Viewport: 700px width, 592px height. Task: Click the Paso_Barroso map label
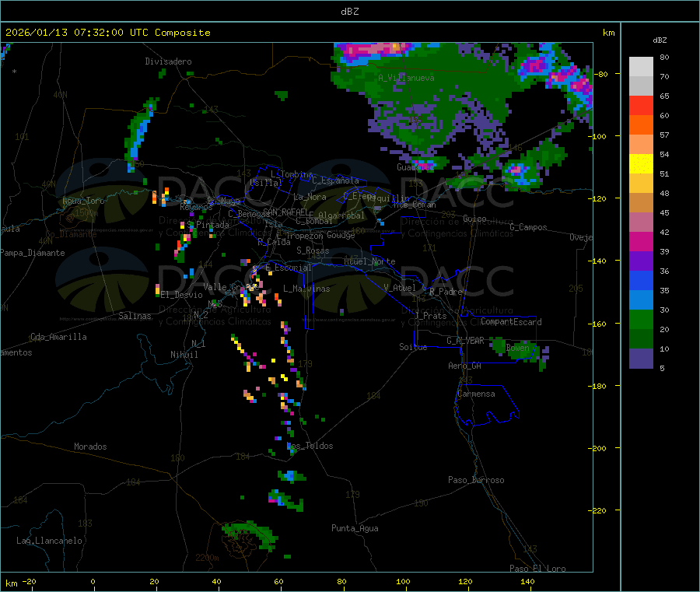(476, 480)
